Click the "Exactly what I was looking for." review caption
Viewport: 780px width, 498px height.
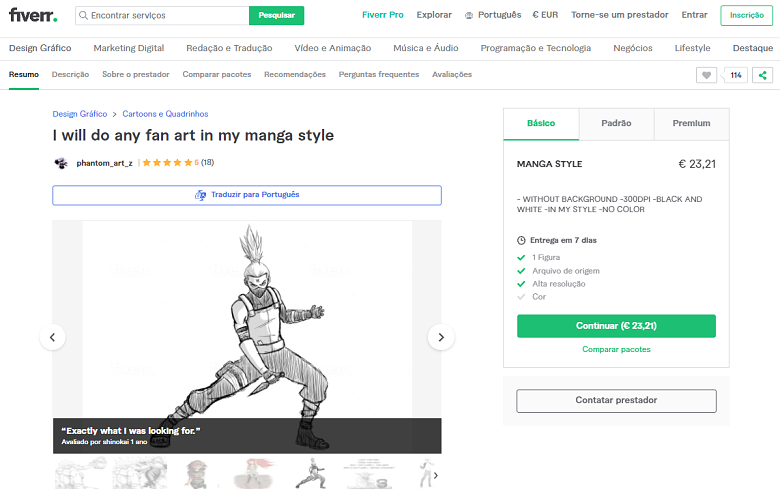(131, 431)
